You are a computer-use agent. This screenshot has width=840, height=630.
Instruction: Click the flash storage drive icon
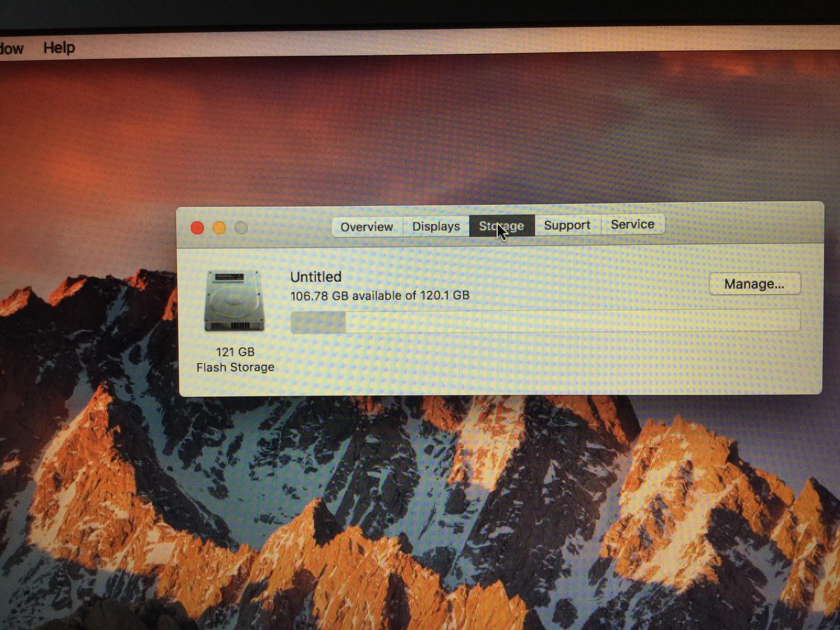coord(235,302)
